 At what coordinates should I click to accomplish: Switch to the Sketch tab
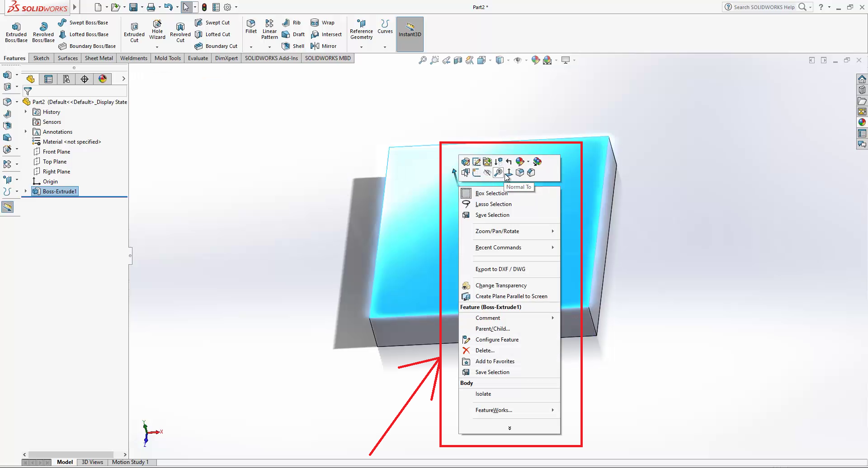(41, 58)
